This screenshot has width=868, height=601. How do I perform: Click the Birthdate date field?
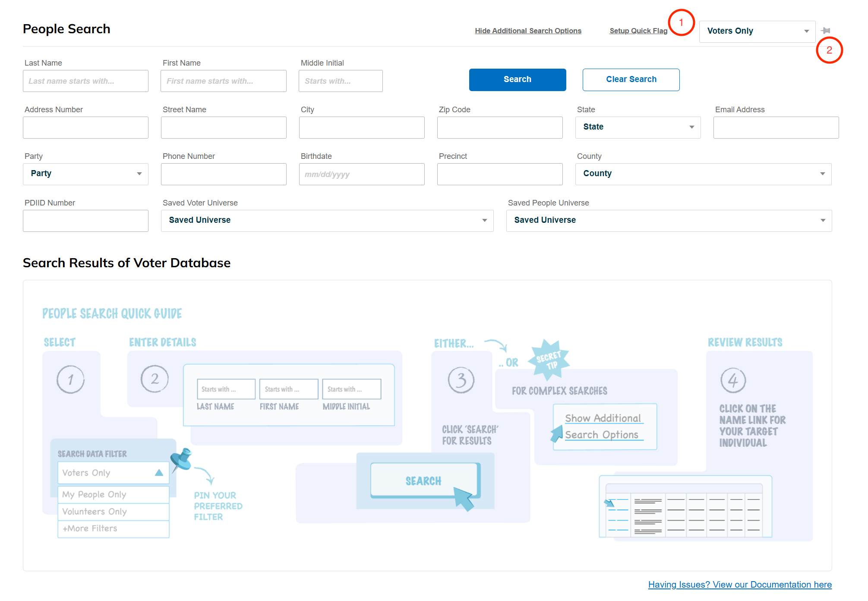[362, 174]
